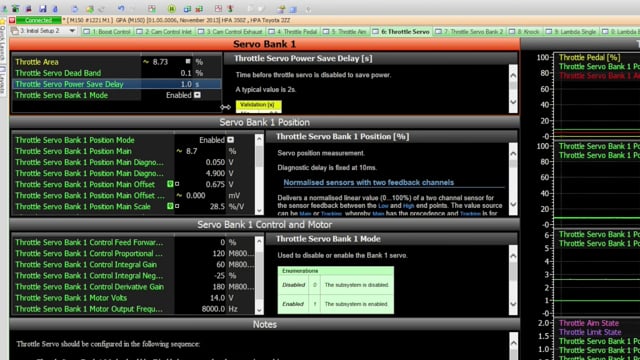The image size is (640, 360).
Task: Select the 6: Throttle Servo tab
Action: click(401, 31)
